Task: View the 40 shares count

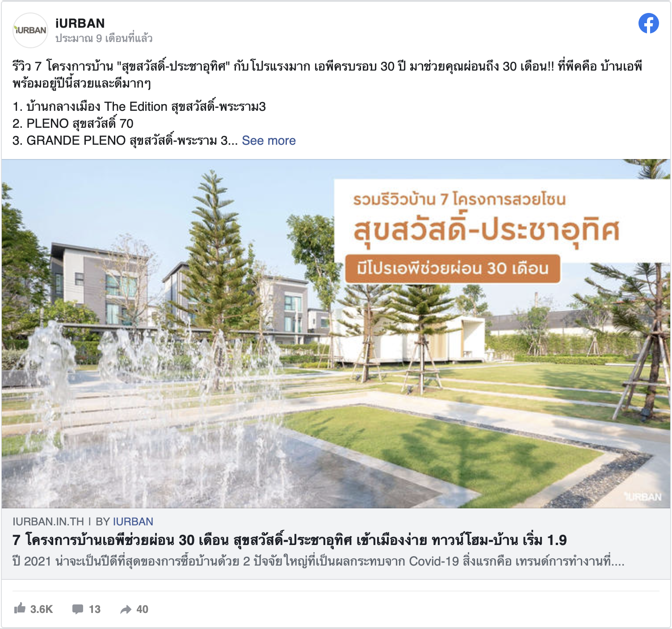Action: [142, 609]
